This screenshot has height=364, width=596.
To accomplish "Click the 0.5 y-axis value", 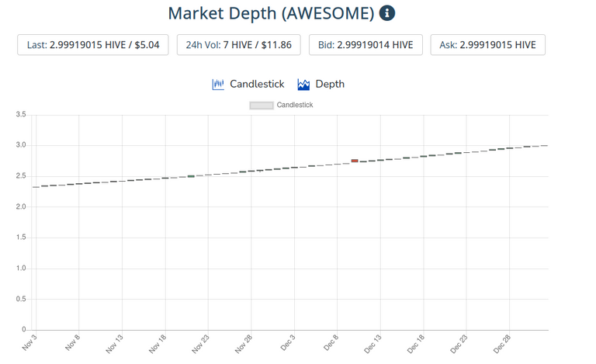I will coord(21,299).
